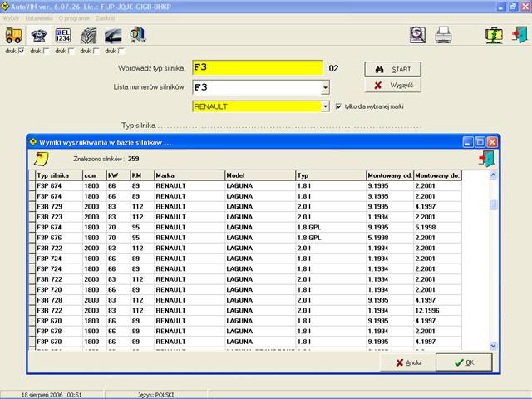Click the Typ column header

(x=331, y=175)
